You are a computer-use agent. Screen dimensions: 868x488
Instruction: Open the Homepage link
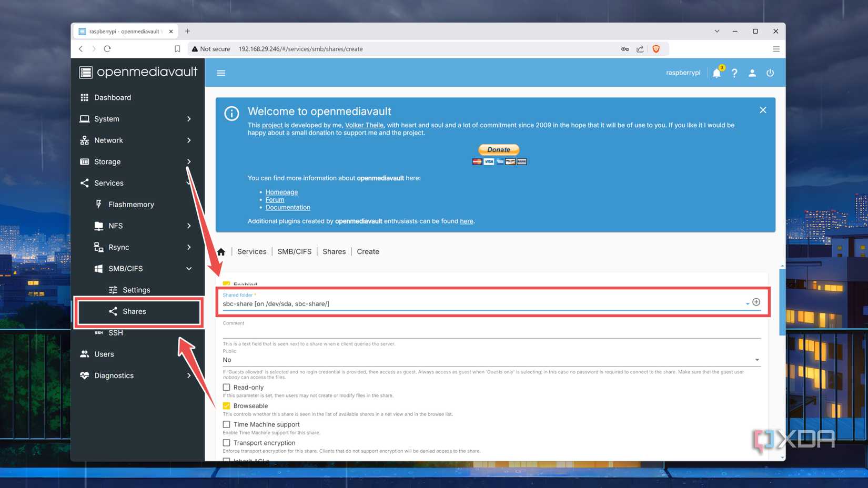point(281,192)
